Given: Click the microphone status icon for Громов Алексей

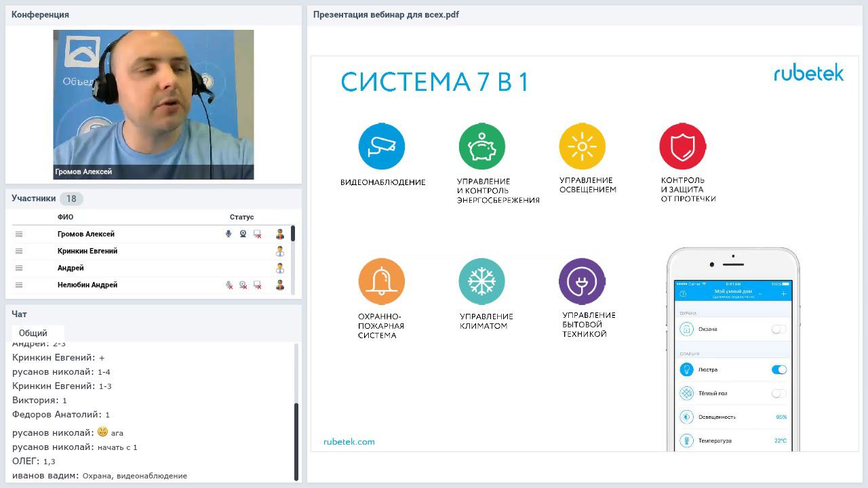Looking at the screenshot, I should tap(229, 234).
